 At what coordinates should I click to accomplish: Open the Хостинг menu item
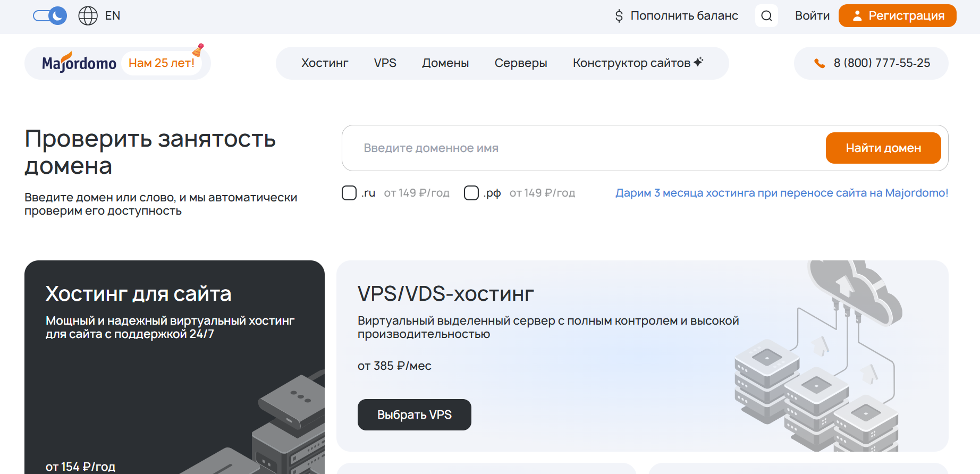click(x=325, y=63)
